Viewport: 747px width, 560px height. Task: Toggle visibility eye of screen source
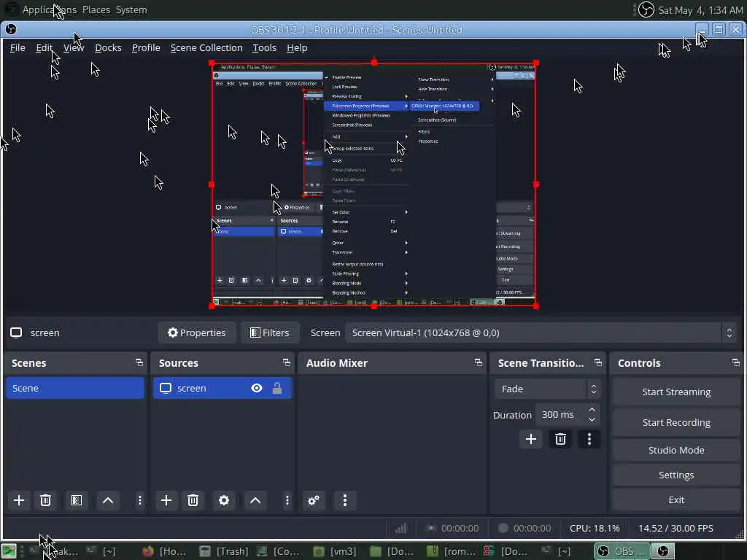[x=257, y=388]
